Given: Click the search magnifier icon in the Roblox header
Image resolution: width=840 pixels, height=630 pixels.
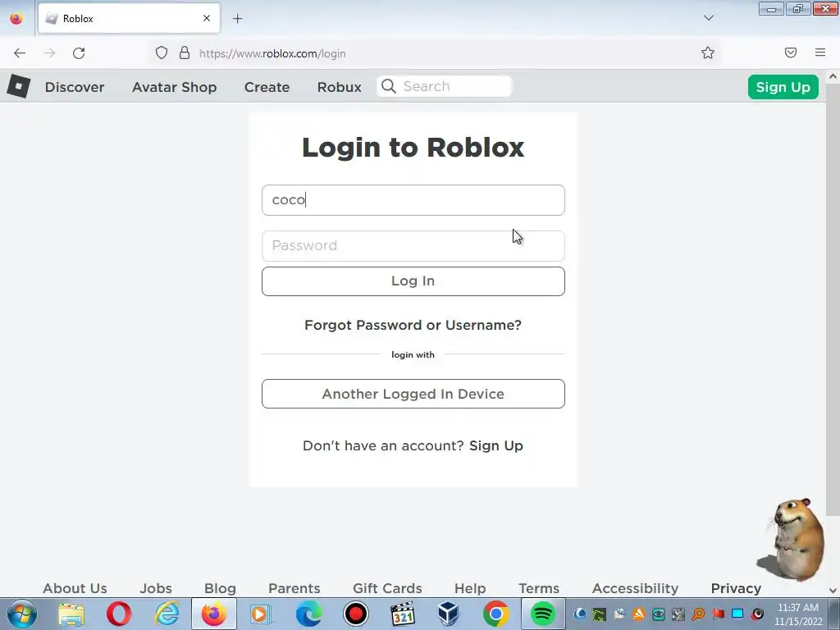Looking at the screenshot, I should [x=389, y=86].
